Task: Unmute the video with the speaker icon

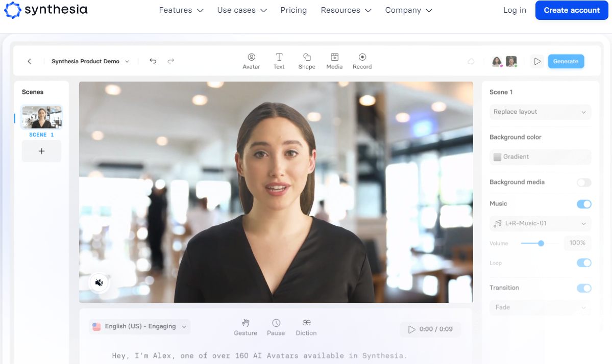Action: point(100,282)
